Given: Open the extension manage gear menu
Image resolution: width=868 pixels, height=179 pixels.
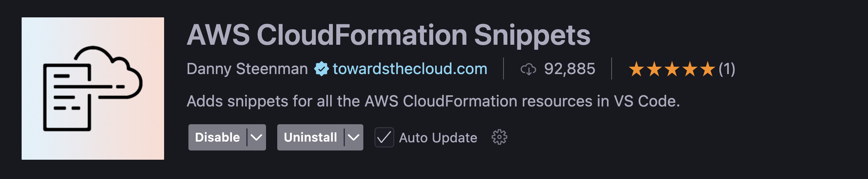Looking at the screenshot, I should pyautogui.click(x=499, y=137).
